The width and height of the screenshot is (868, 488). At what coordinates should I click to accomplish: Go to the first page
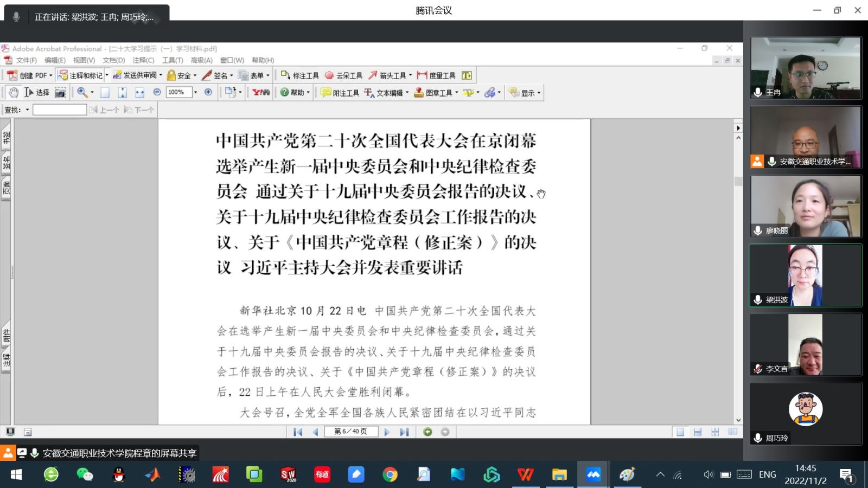[x=297, y=432]
